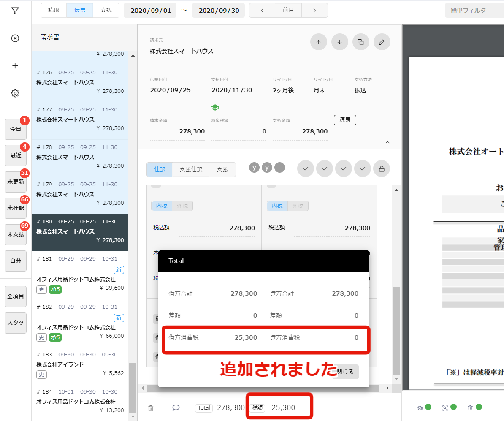This screenshot has height=421, width=504.
Task: Toggle the lock icon button
Action: coord(382,168)
